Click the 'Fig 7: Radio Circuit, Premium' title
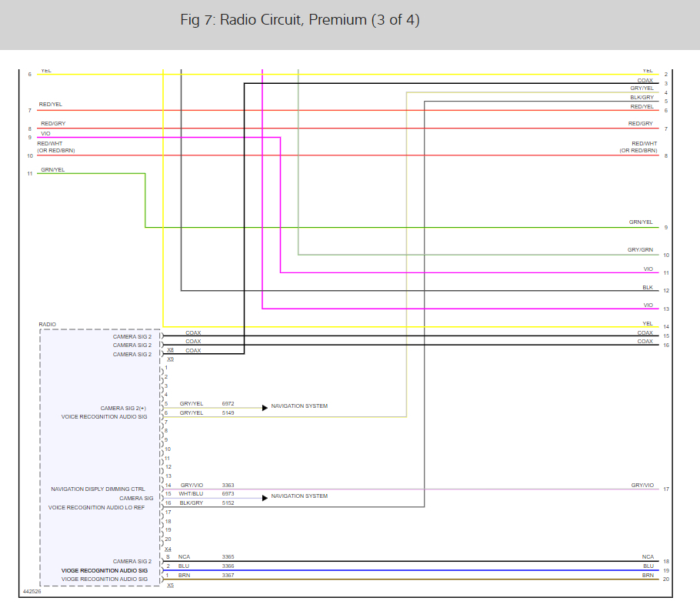The image size is (700, 611). pyautogui.click(x=299, y=20)
